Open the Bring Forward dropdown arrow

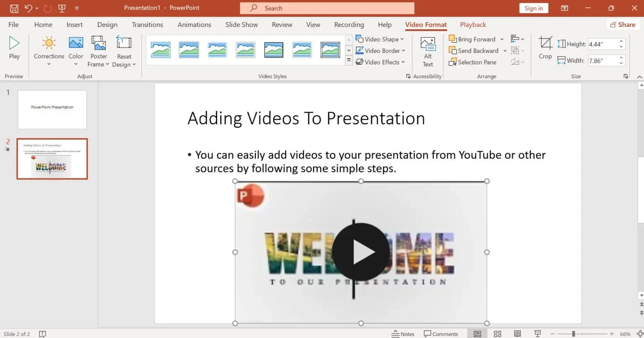point(502,39)
